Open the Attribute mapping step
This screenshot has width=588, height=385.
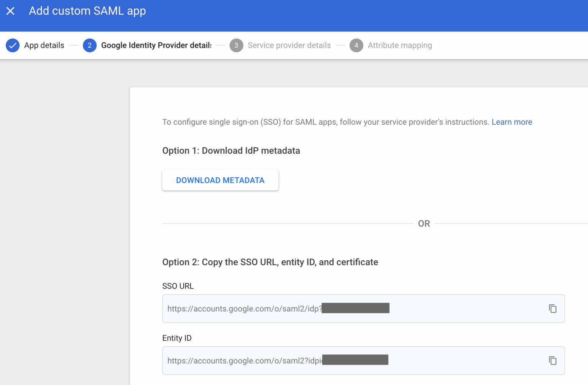(x=400, y=45)
